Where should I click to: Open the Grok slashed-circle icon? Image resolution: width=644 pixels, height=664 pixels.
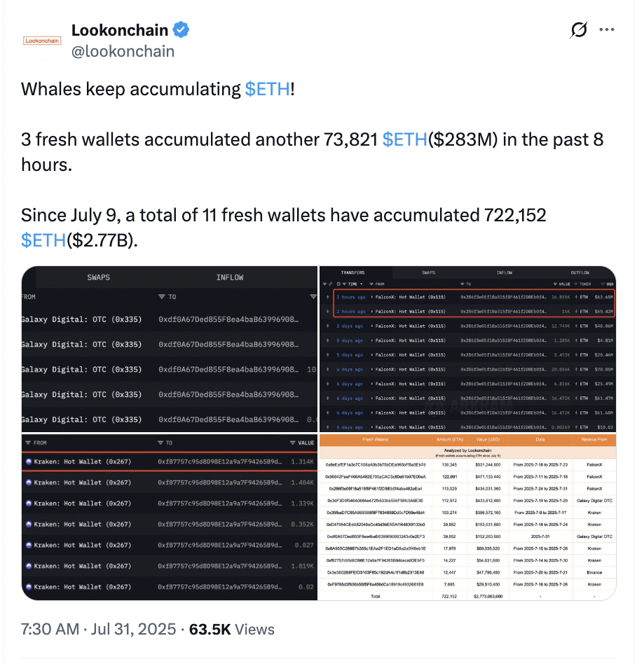[579, 30]
